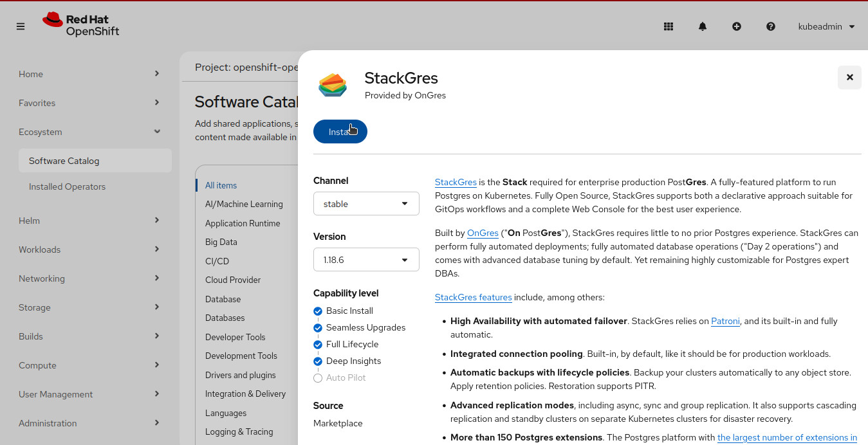The image size is (868, 445).
Task: Select the AI/Machine Learning category
Action: pos(244,204)
